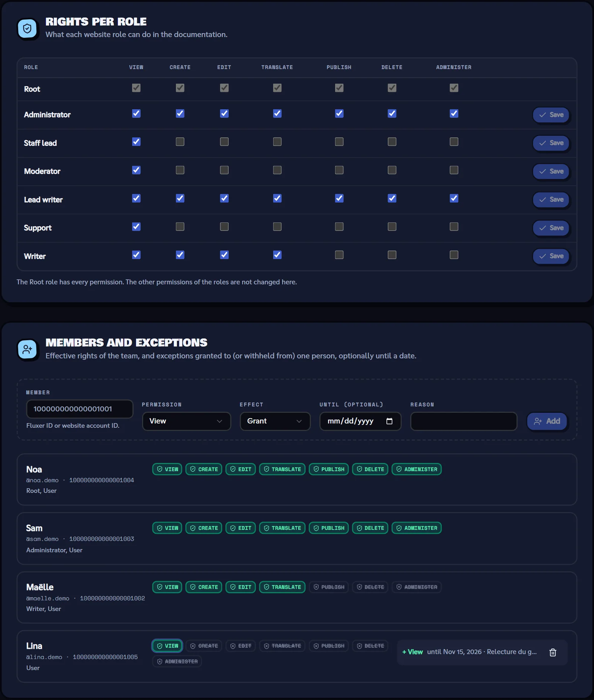Save the Writer role permissions
594x700 pixels.
coord(551,256)
